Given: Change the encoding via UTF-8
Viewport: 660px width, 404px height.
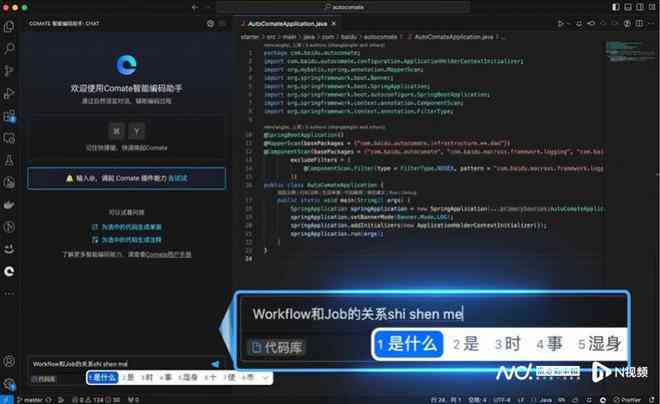Looking at the screenshot, I should click(x=501, y=400).
